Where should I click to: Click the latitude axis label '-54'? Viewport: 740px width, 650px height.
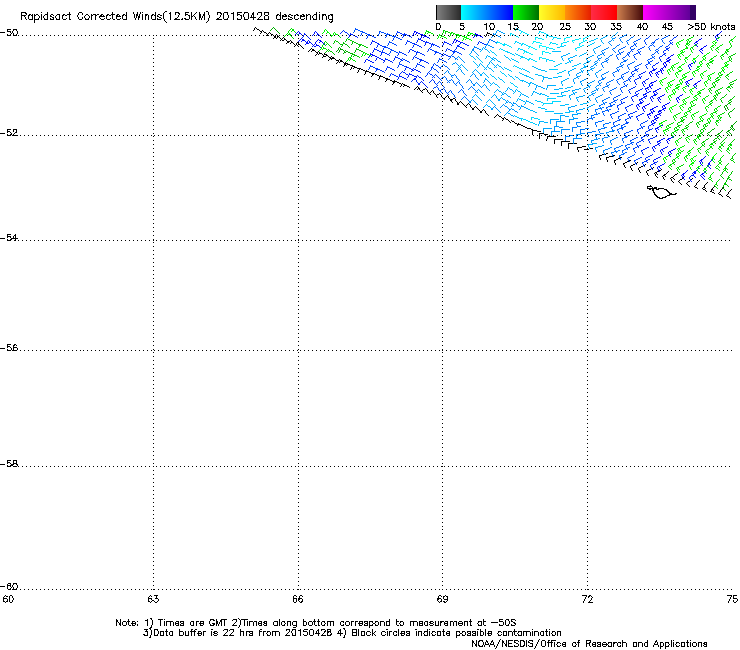9,238
